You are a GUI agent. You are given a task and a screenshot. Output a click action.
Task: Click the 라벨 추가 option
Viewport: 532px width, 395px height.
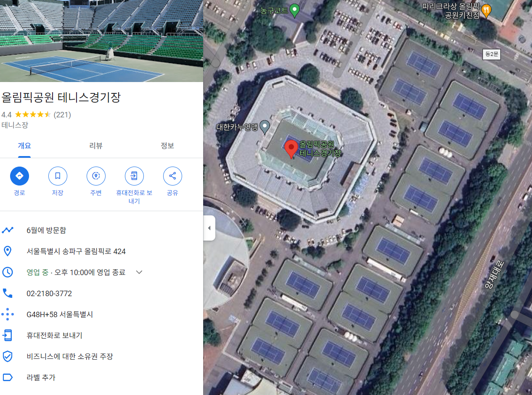[41, 377]
